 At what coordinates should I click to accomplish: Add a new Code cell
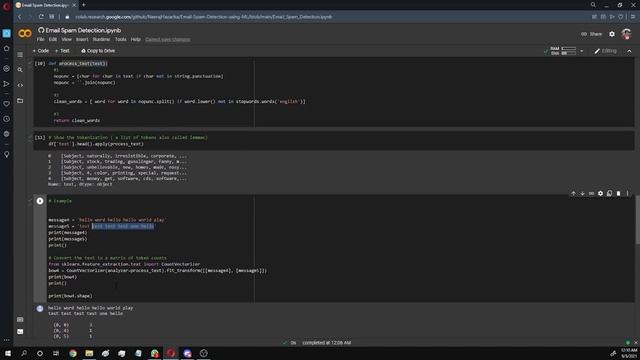40,51
